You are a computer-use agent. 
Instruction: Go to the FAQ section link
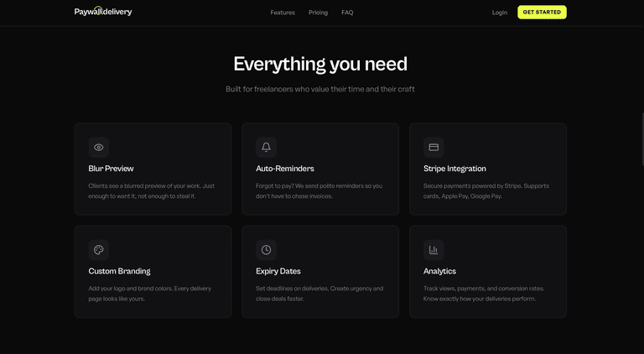[x=347, y=13]
